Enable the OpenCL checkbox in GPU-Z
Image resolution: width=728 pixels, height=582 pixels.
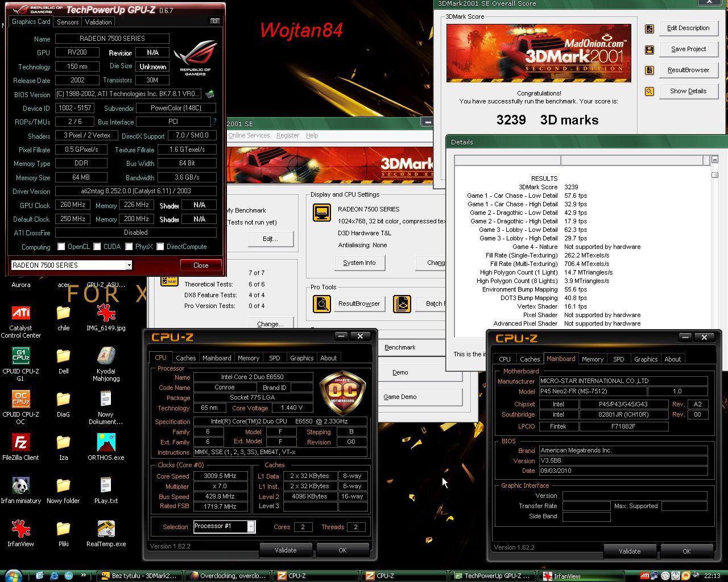pyautogui.click(x=61, y=247)
